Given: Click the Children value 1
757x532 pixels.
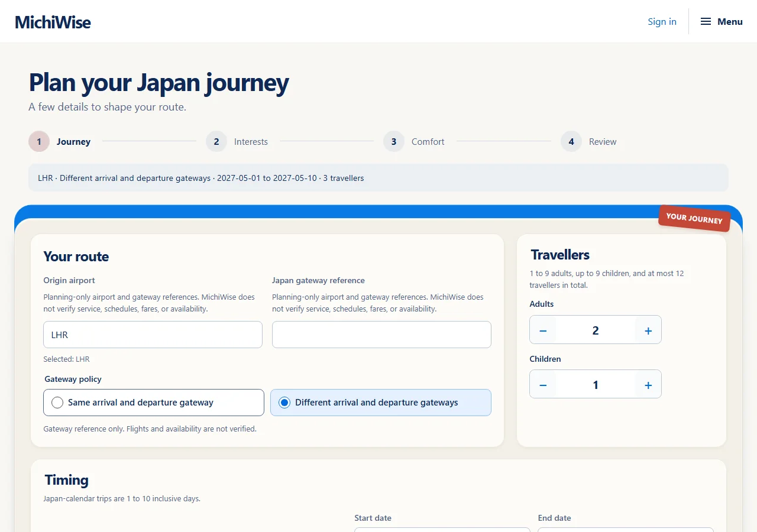Looking at the screenshot, I should point(596,385).
